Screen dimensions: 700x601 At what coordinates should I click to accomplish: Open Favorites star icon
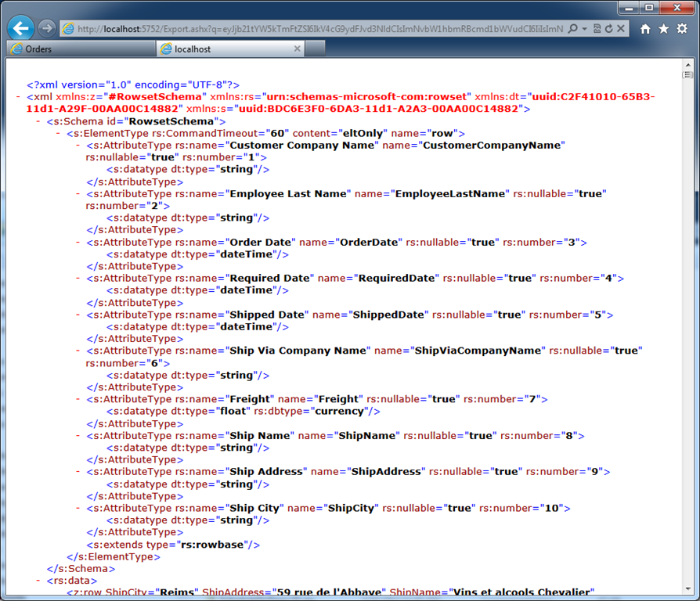point(664,29)
